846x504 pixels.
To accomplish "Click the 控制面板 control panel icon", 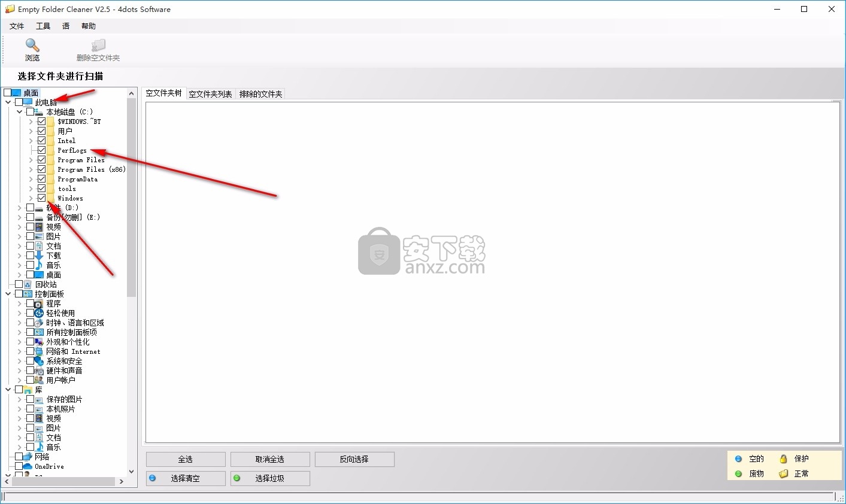I will point(28,294).
